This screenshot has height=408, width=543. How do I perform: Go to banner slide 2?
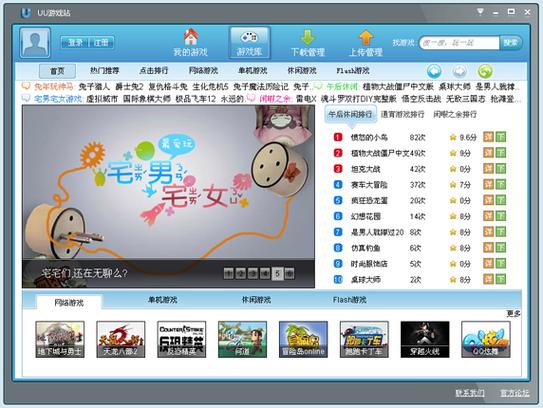pyautogui.click(x=241, y=274)
